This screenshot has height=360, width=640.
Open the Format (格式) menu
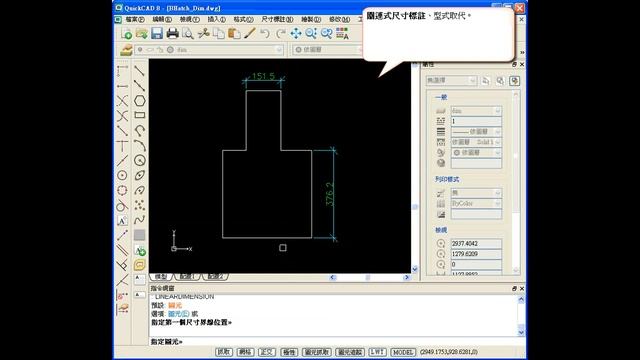coord(243,19)
